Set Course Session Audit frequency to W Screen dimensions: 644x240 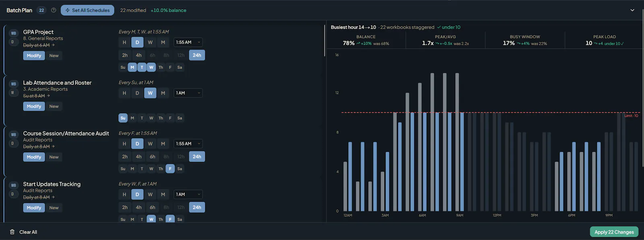150,144
